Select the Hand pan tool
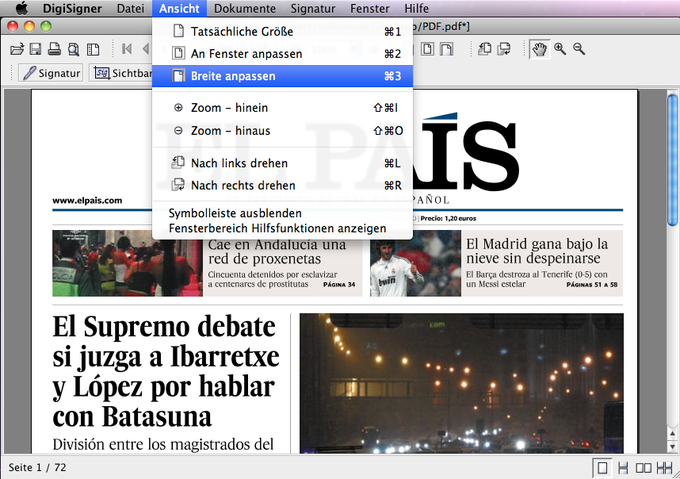Viewport: 680px width, 479px height. click(539, 49)
